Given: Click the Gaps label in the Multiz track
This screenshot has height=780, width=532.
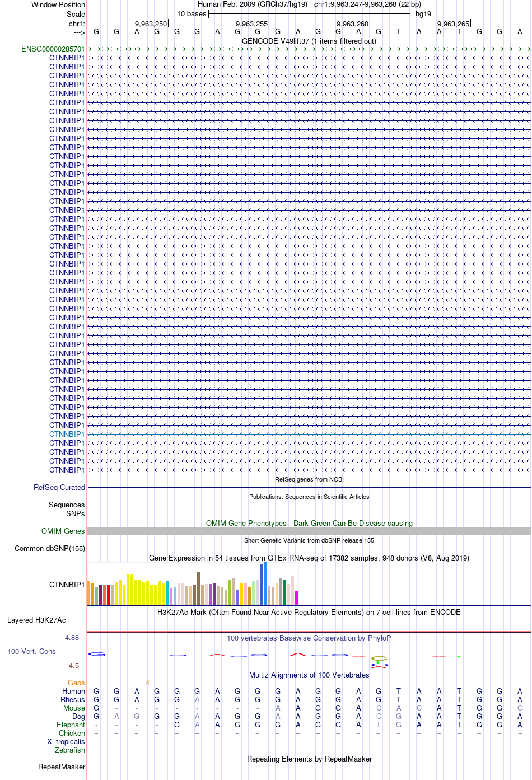Looking at the screenshot, I should [x=76, y=683].
